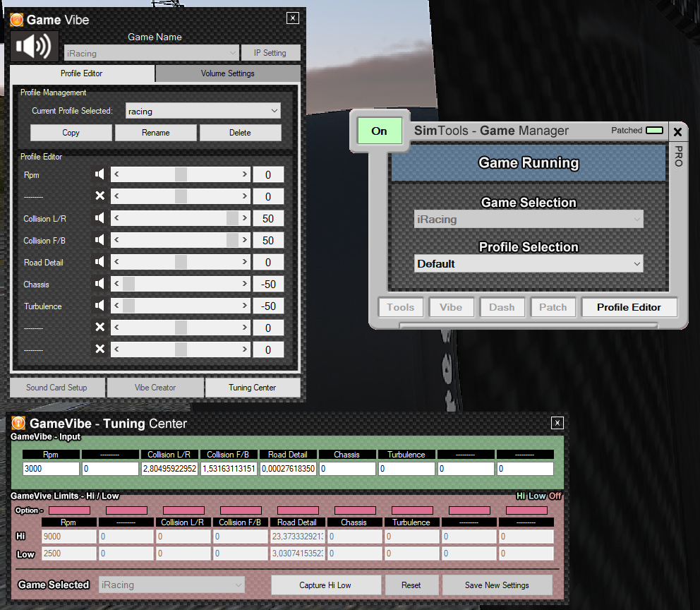Open the Vibe Creator tab

pyautogui.click(x=155, y=388)
